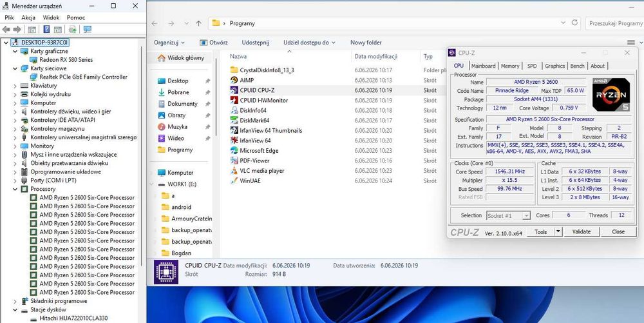This screenshot has width=644, height=323.
Task: Select the WORK1 (E:) drive in sidebar
Action: pyautogui.click(x=182, y=184)
